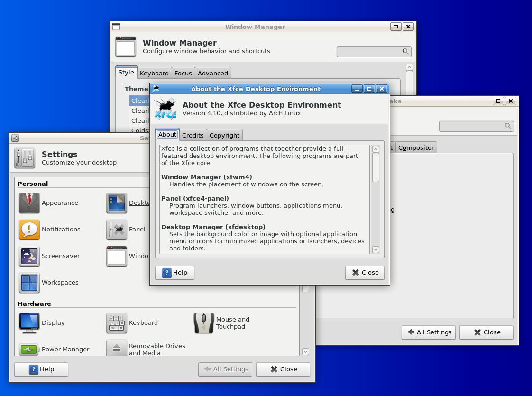Switch to Focus tab in Window Manager
The width and height of the screenshot is (532, 396).
tap(183, 73)
